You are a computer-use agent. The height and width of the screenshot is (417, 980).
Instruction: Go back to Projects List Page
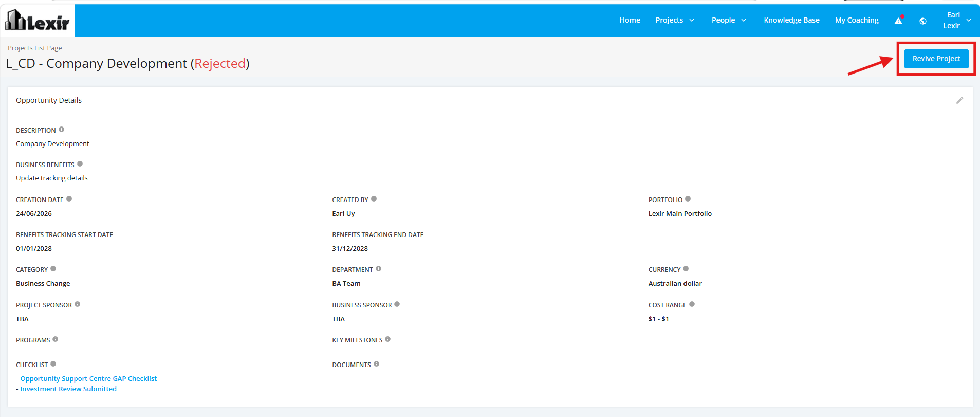point(35,48)
